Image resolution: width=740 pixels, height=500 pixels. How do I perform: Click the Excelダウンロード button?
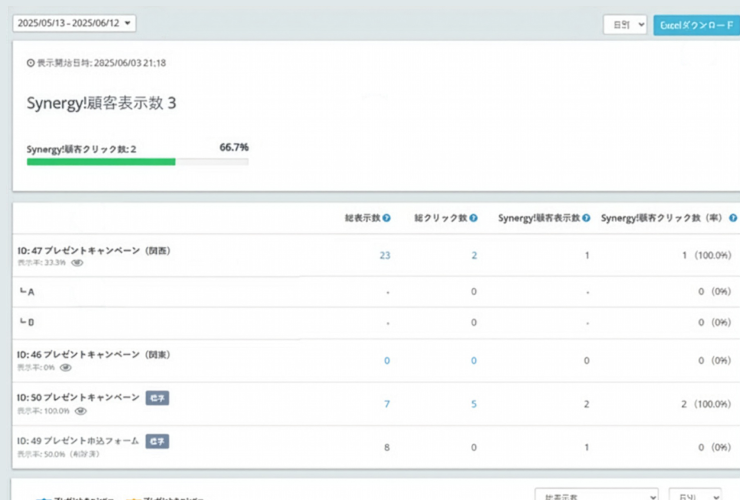696,25
